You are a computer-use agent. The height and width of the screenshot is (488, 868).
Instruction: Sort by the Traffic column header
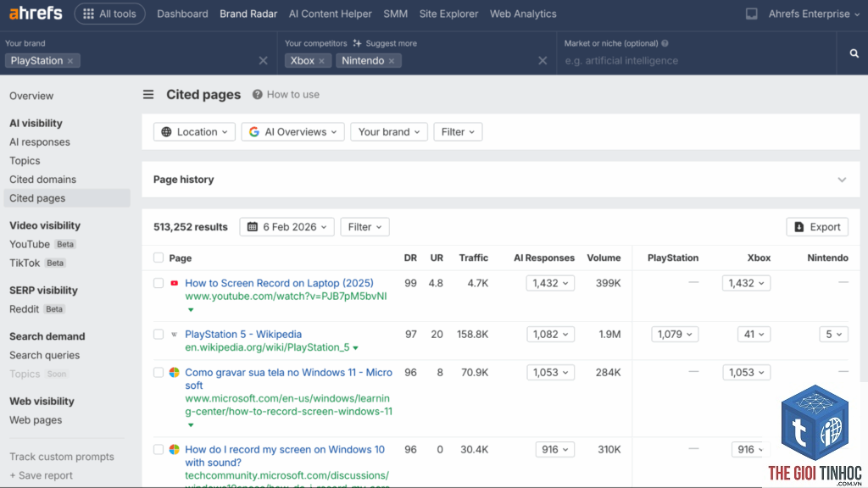tap(473, 258)
